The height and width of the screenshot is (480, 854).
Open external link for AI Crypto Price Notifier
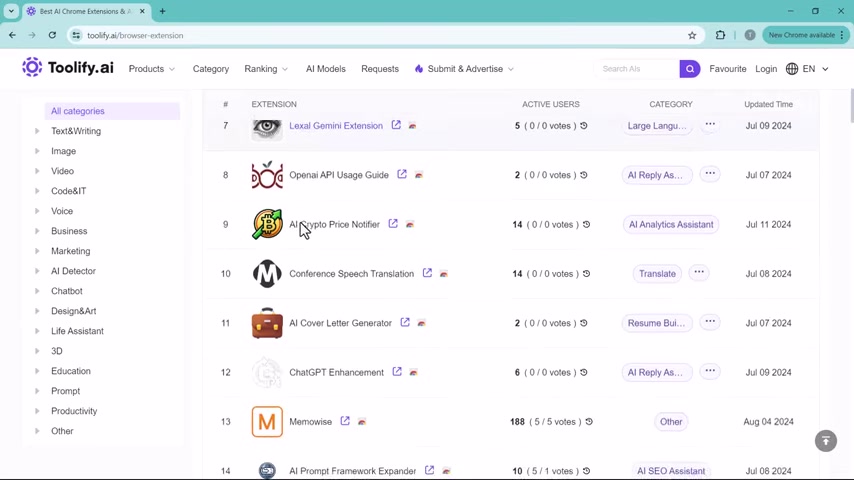[393, 223]
